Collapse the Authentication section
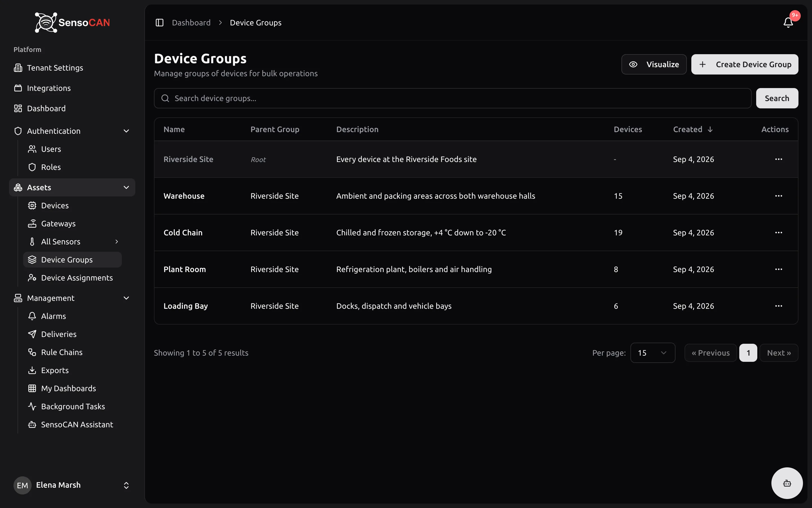The height and width of the screenshot is (508, 812). 126,131
